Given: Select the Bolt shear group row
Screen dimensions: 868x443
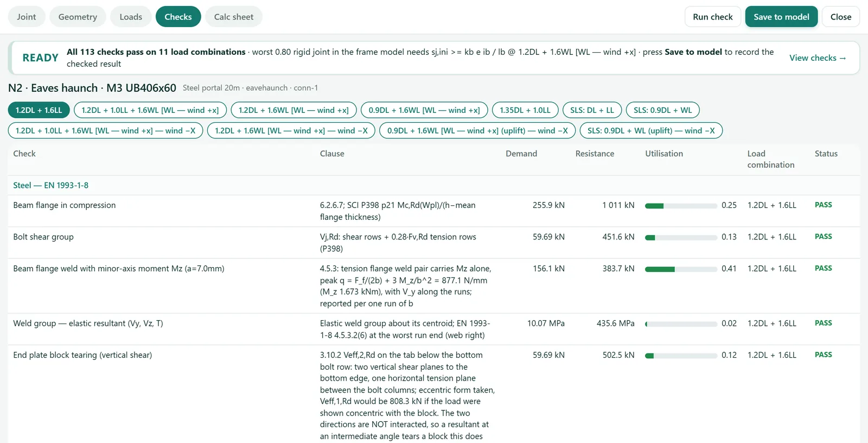Looking at the screenshot, I should [434, 243].
